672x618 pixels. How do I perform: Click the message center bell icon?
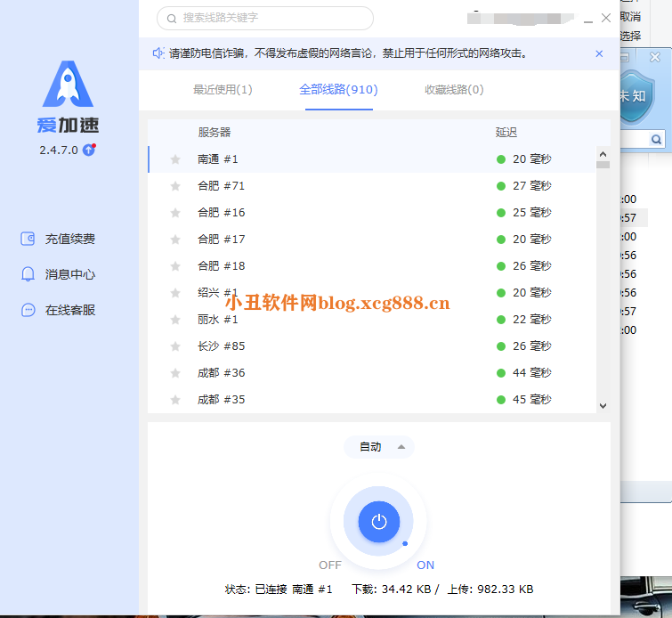28,274
